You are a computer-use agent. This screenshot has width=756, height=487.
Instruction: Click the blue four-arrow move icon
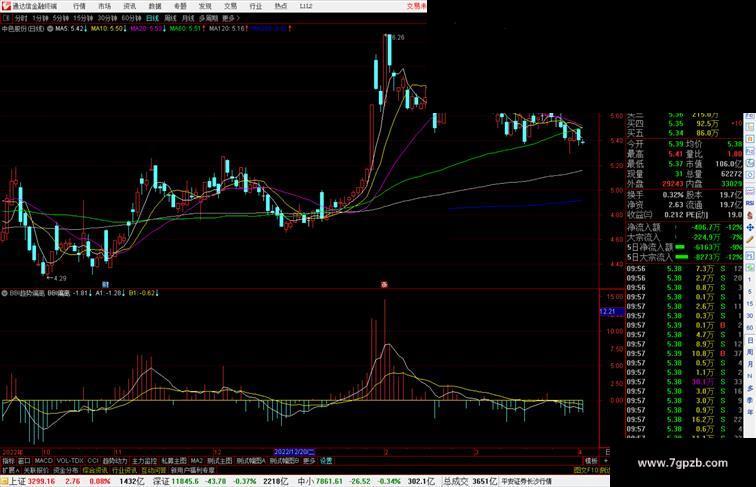tap(750, 228)
